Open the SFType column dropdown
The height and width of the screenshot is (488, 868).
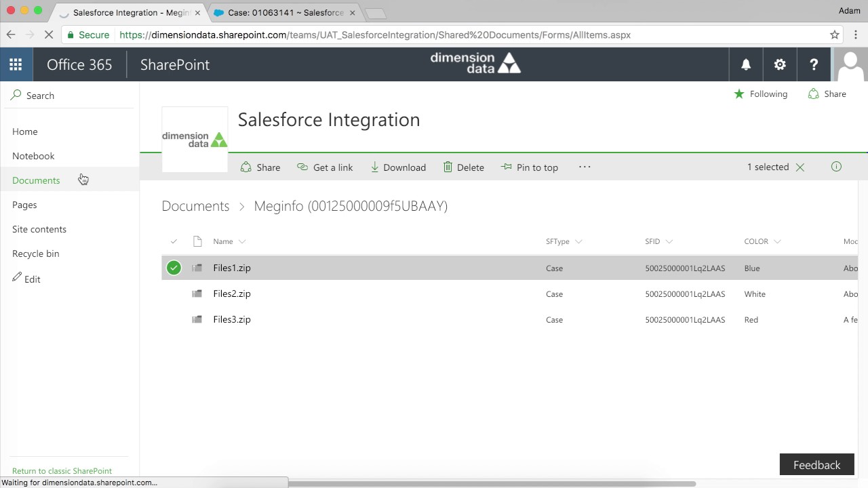(x=578, y=241)
